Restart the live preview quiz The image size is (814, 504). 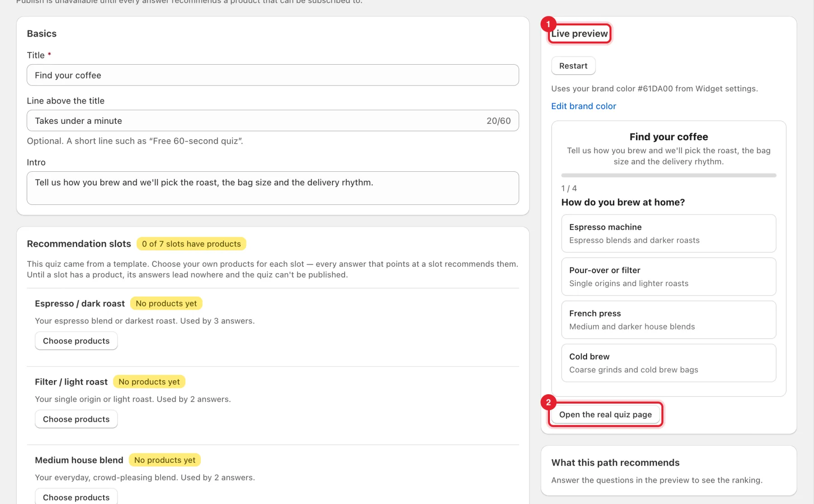[573, 66]
